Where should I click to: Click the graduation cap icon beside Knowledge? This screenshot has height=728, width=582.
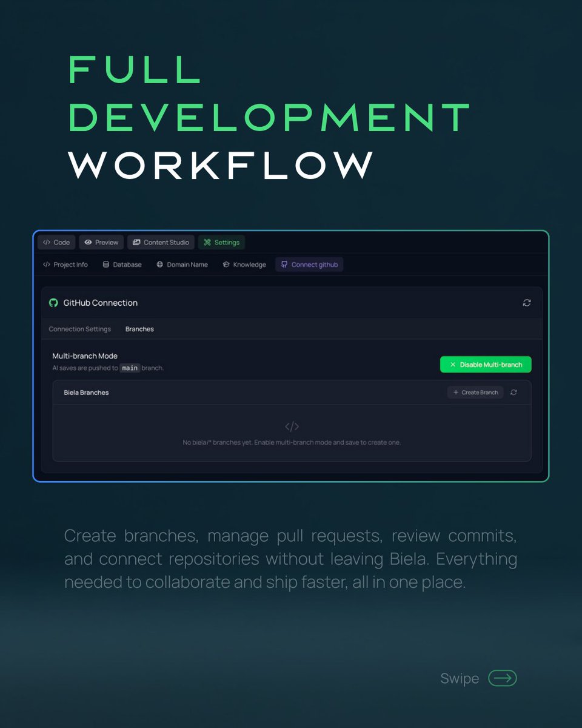click(x=226, y=265)
